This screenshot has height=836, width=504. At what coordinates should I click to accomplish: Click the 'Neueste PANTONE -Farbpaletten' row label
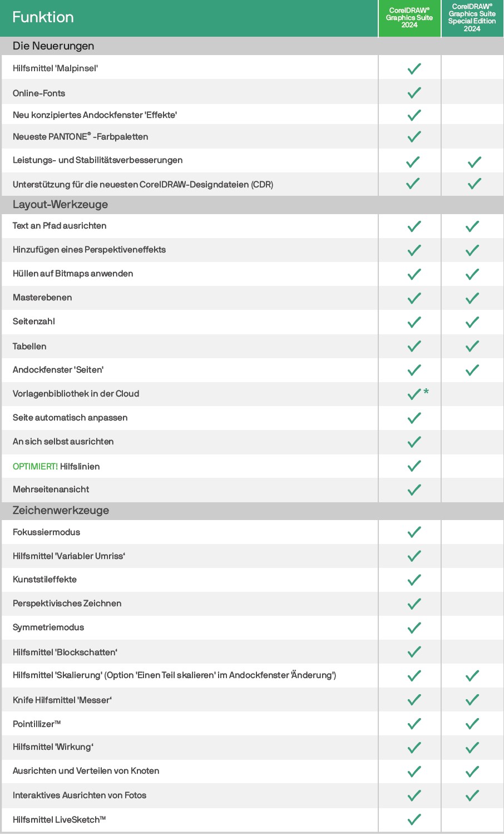pos(80,137)
